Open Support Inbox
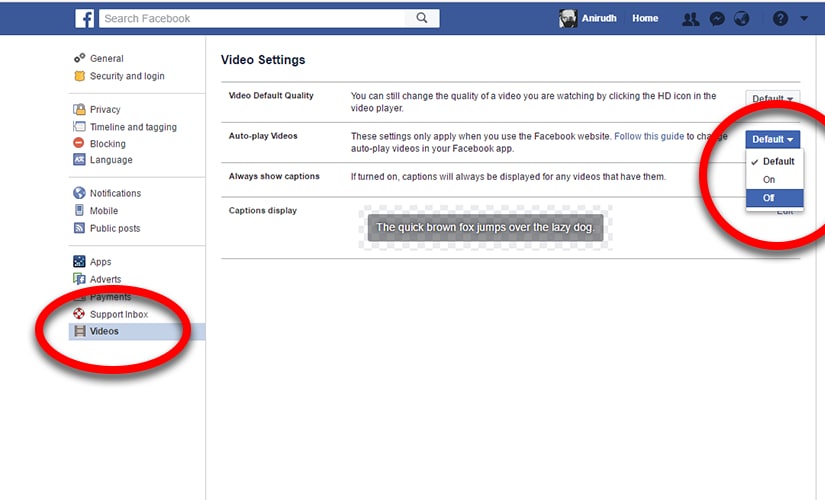 (x=119, y=314)
